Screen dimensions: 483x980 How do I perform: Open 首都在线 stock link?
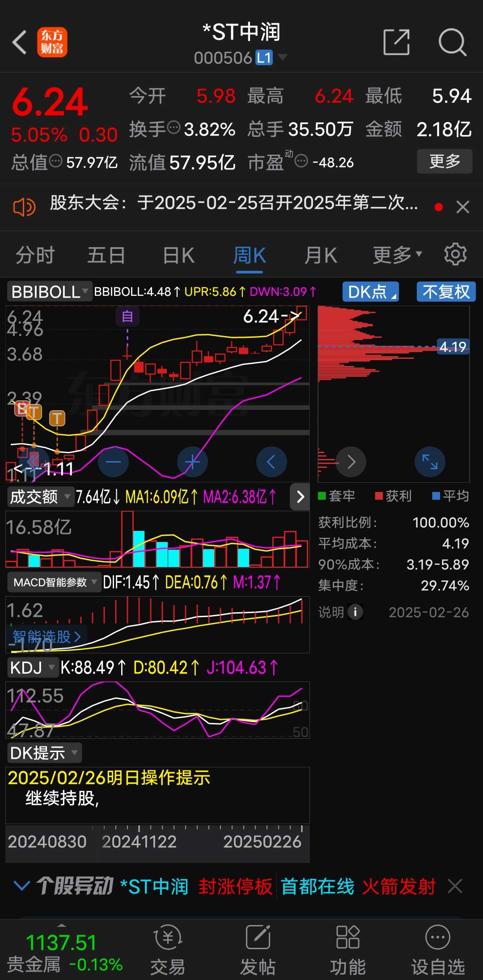coord(318,886)
